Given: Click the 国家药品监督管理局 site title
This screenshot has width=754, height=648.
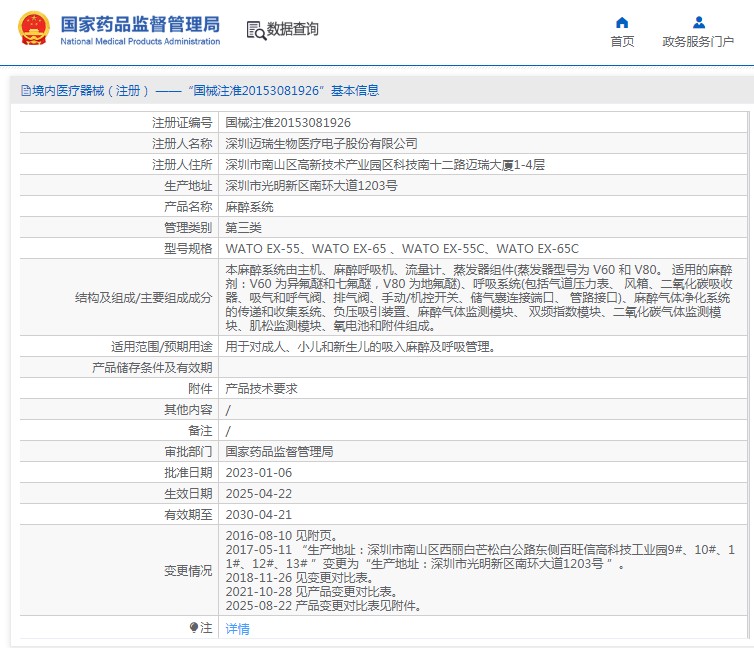Looking at the screenshot, I should point(140,24).
